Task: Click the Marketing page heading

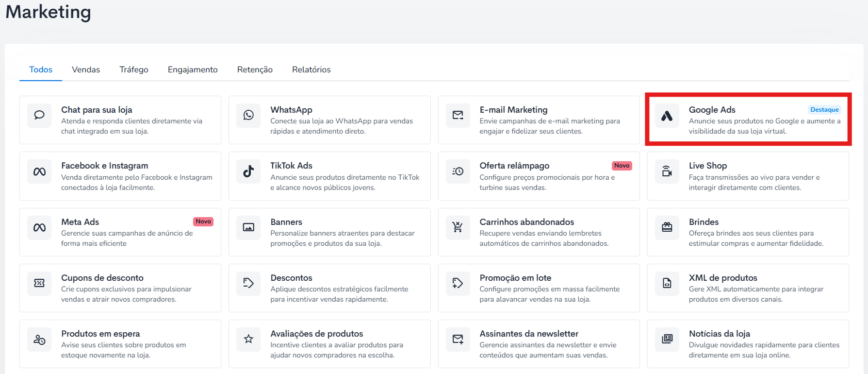Action: [48, 12]
